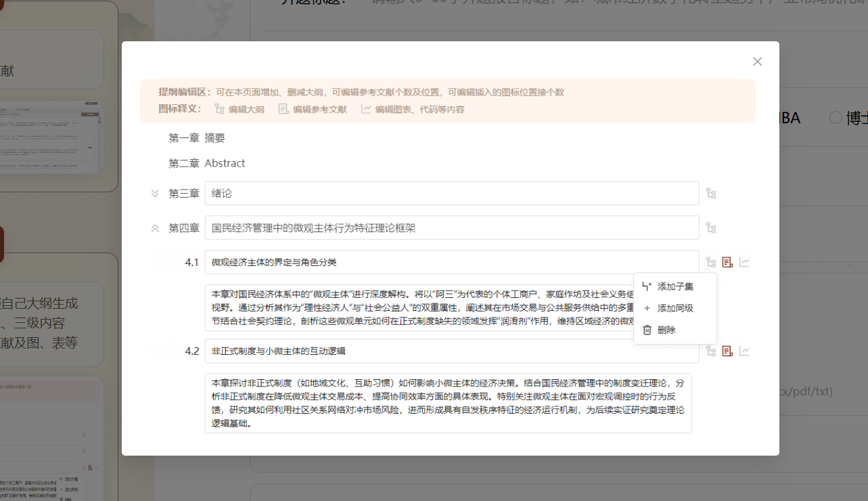The width and height of the screenshot is (868, 501).
Task: Edit charts icon on section 4.1
Action: coord(744,262)
